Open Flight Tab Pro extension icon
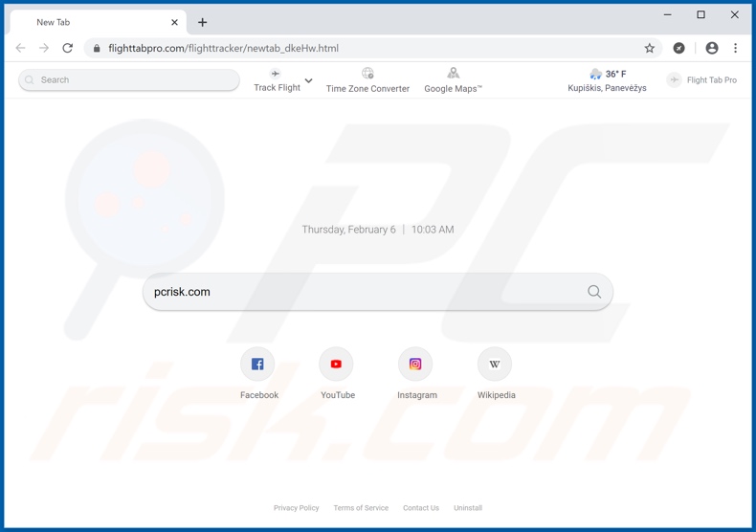The image size is (756, 532). pos(678,48)
